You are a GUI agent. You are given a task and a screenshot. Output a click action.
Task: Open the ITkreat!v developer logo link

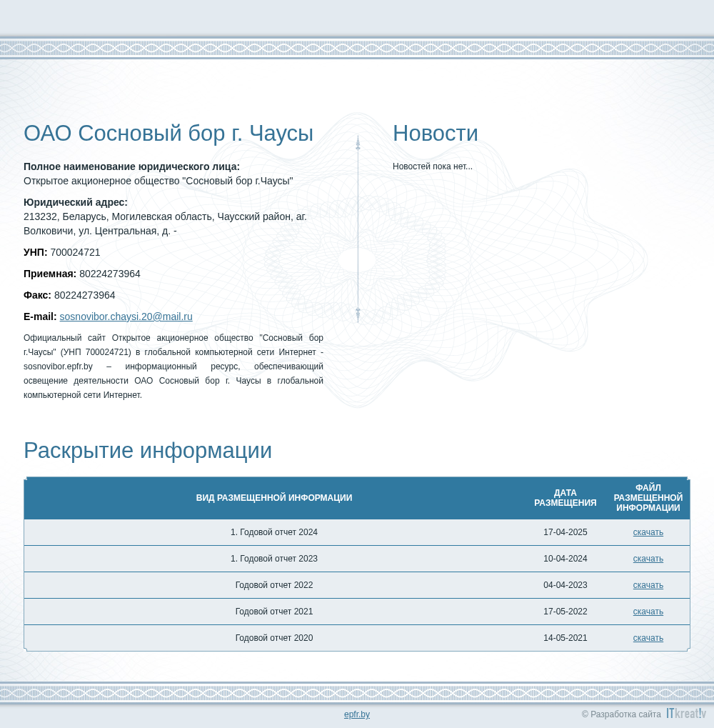pos(686,713)
